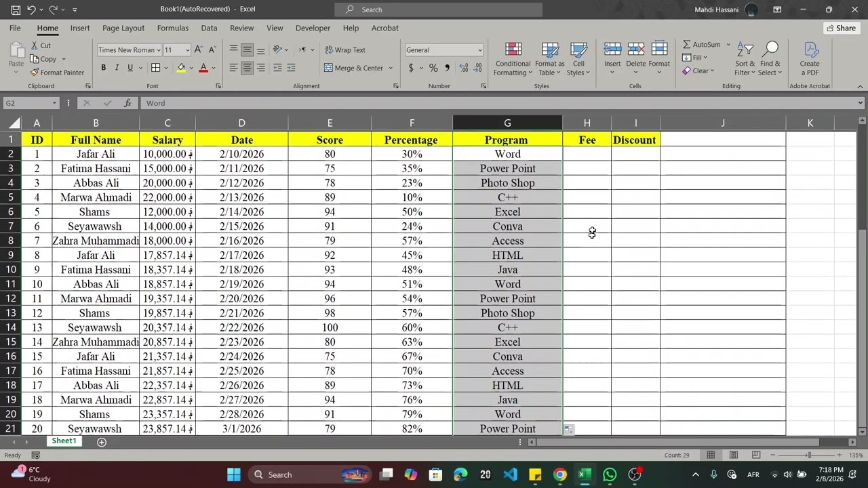The width and height of the screenshot is (868, 488).
Task: Decrease indent in Alignment group
Action: (x=277, y=68)
